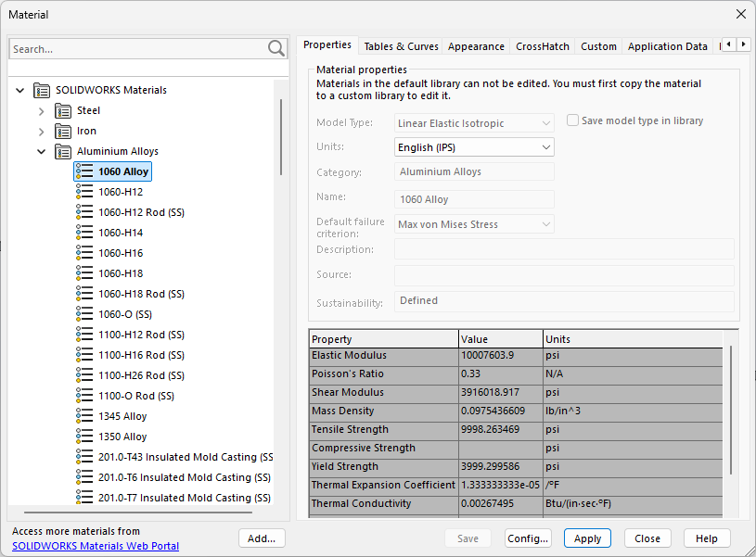Close the Material dialog with X
The height and width of the screenshot is (557, 756).
[741, 15]
